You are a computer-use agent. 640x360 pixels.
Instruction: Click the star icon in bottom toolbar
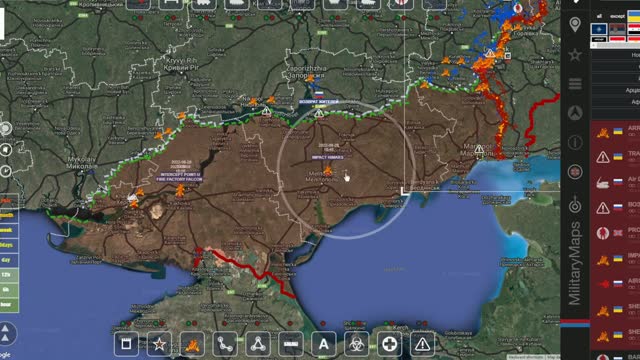[159, 344]
